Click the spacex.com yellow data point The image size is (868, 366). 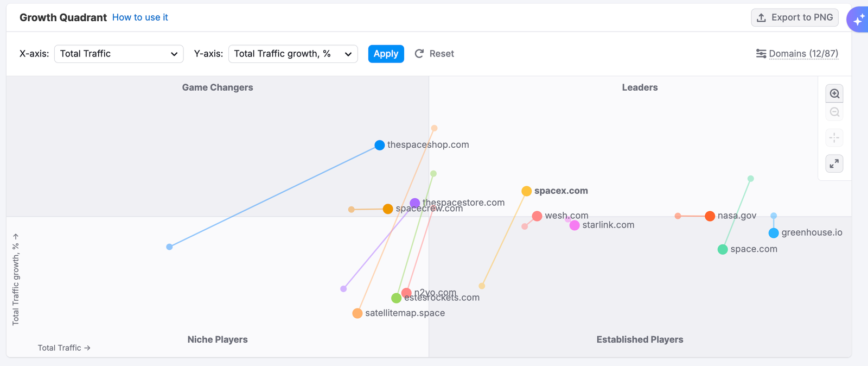coord(526,191)
